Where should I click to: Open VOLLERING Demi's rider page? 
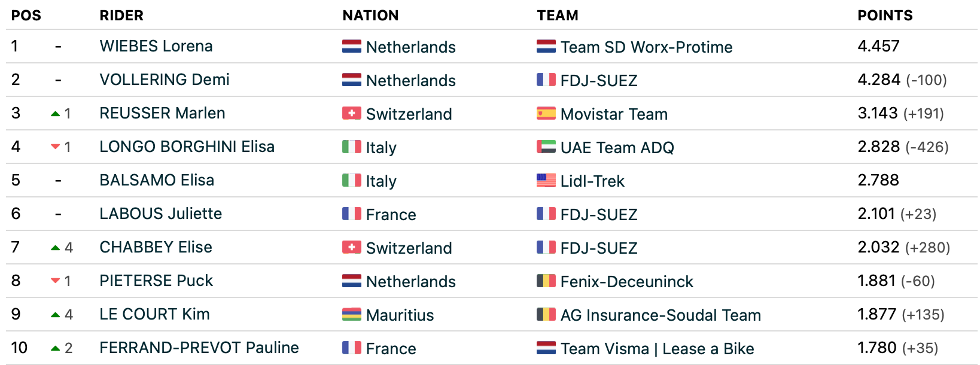click(x=165, y=80)
